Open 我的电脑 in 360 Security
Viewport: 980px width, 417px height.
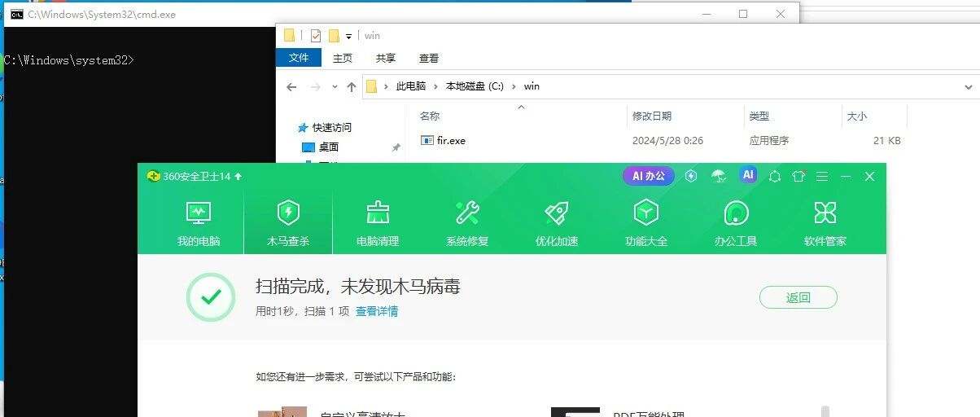199,224
